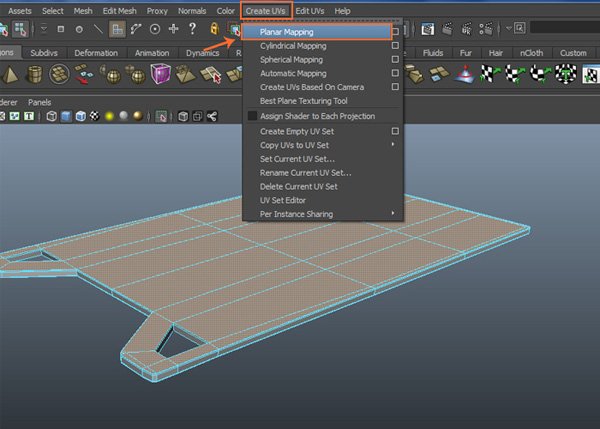Toggle isolate select panel icon
Viewport: 600px width, 429px height.
(x=161, y=116)
